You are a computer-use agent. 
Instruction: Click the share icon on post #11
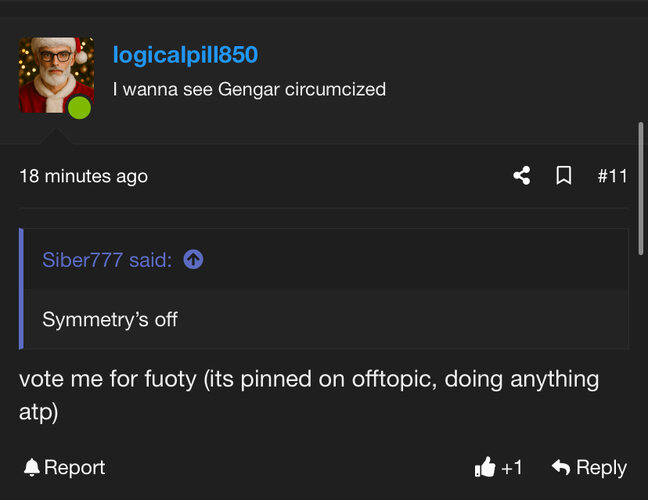coord(521,176)
